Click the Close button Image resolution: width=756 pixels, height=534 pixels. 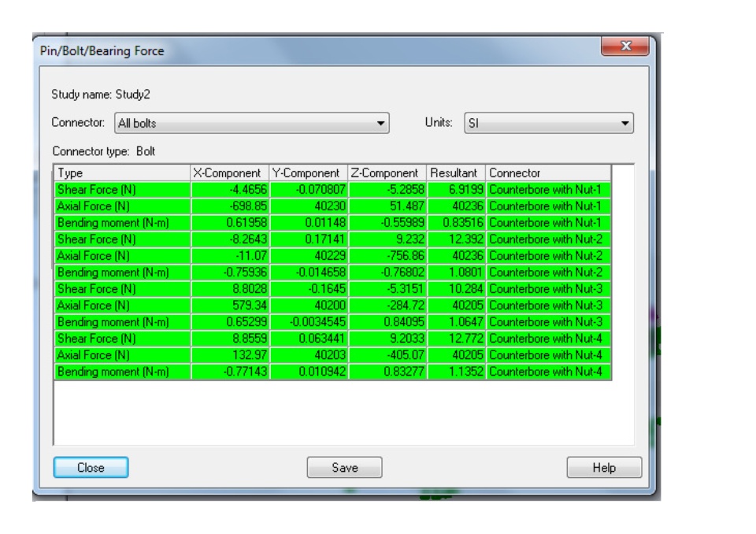coord(91,467)
